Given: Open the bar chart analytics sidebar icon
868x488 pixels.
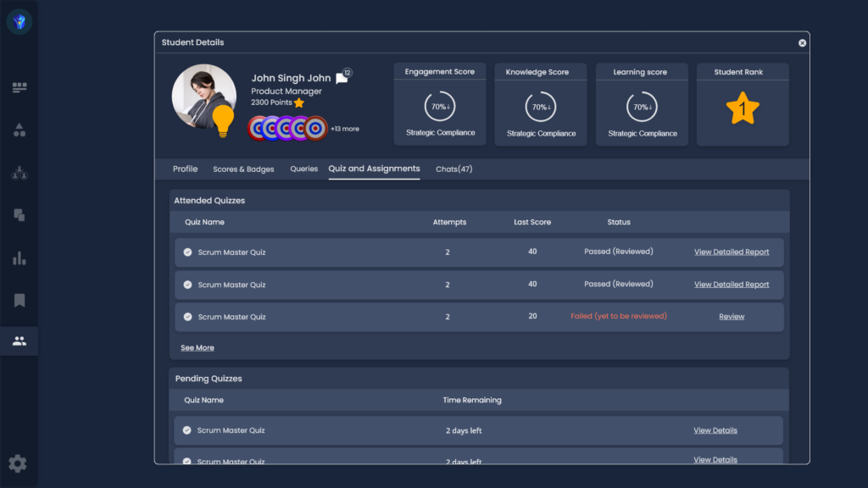Looking at the screenshot, I should [x=19, y=258].
